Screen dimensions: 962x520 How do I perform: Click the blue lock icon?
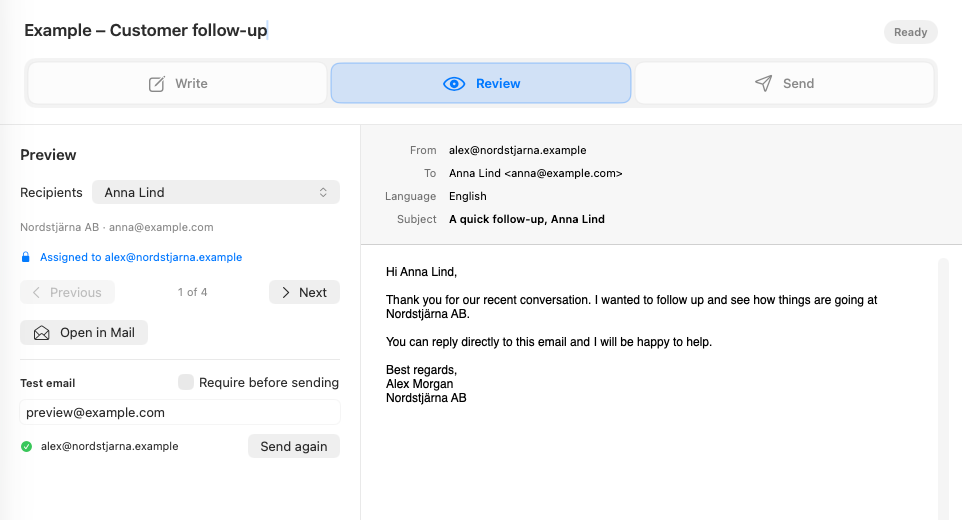(26, 257)
